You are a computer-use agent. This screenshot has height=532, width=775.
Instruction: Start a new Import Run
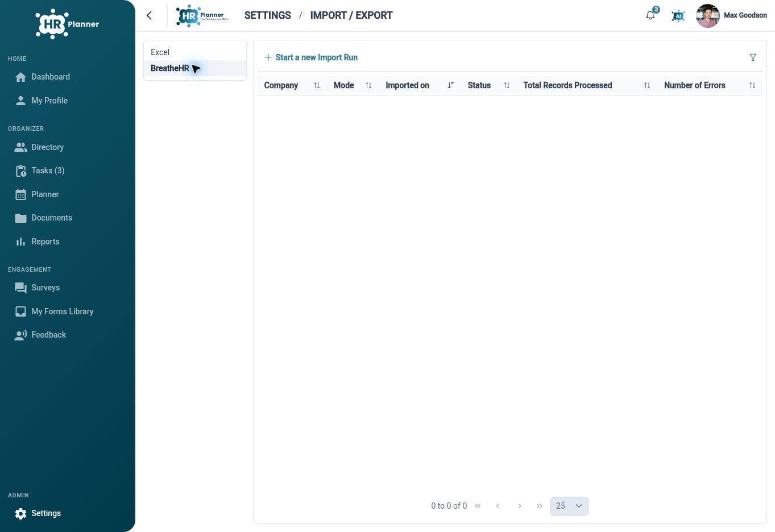311,57
